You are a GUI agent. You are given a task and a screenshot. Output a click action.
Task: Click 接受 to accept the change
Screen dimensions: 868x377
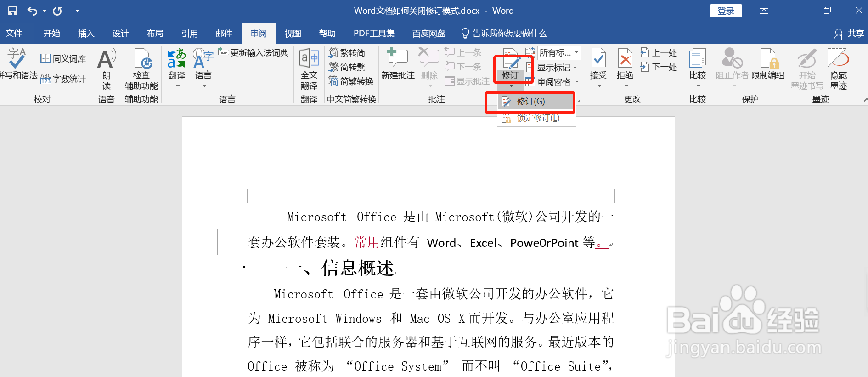click(x=598, y=63)
